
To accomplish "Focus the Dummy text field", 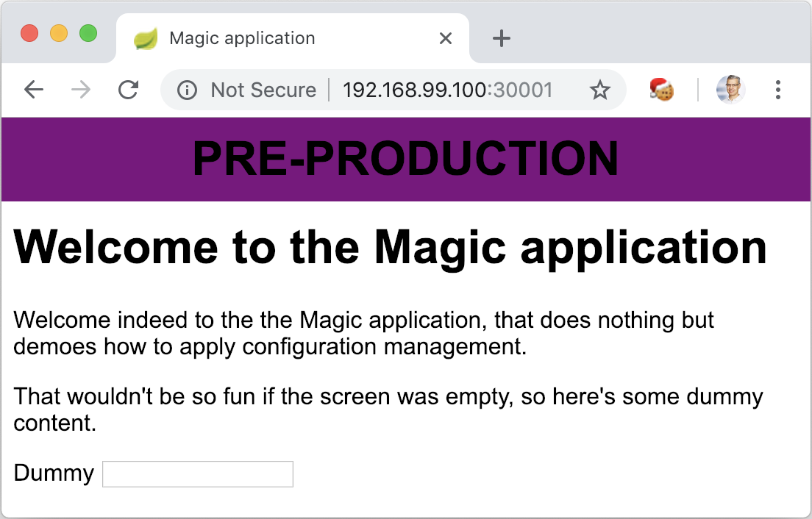I will click(198, 474).
